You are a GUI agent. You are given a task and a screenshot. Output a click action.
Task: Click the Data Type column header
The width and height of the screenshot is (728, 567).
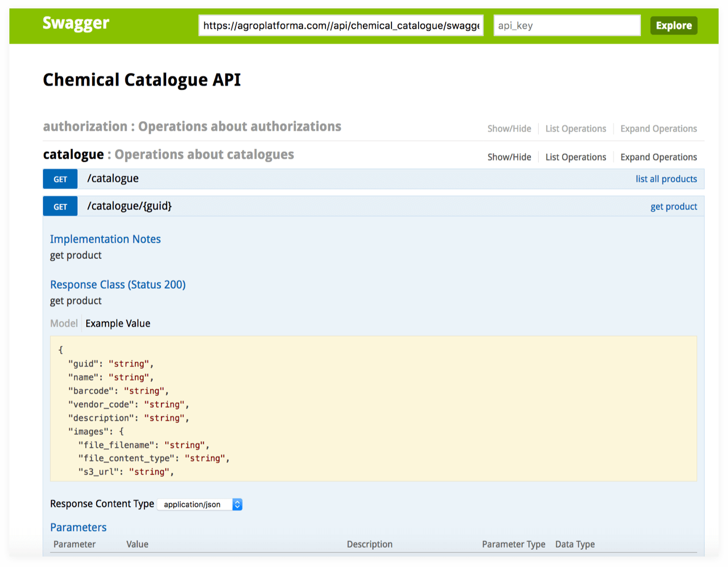pyautogui.click(x=575, y=544)
